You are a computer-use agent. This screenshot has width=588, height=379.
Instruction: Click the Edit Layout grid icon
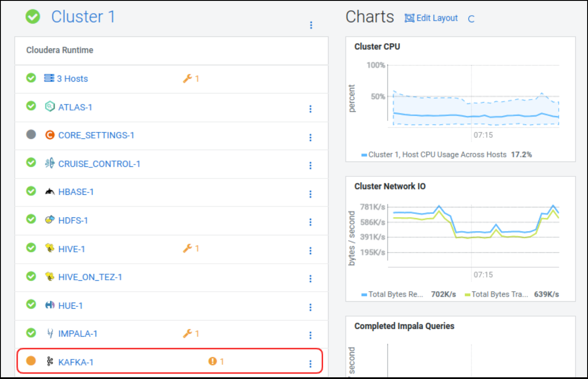point(409,18)
